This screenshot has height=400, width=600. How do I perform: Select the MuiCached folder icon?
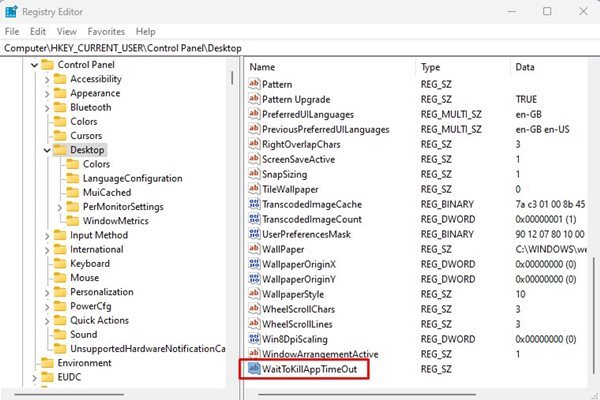pyautogui.click(x=73, y=192)
